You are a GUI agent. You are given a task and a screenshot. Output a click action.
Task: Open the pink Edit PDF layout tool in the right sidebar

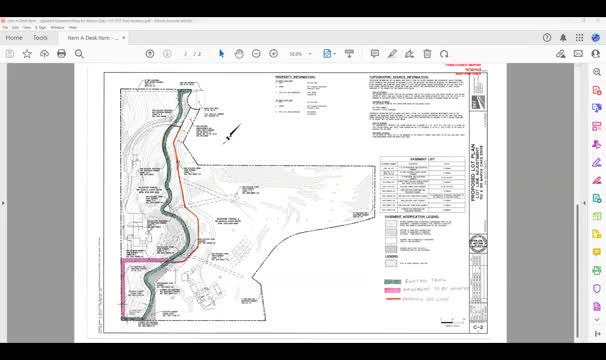click(x=597, y=126)
